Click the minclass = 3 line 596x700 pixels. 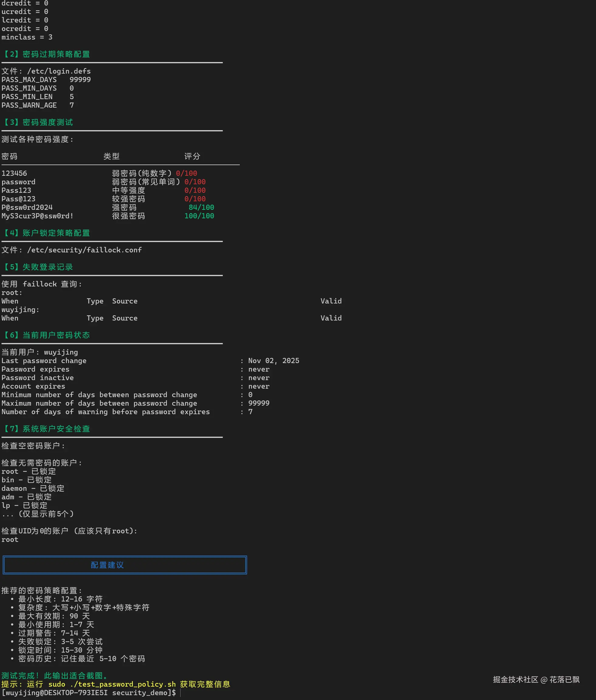click(x=27, y=37)
